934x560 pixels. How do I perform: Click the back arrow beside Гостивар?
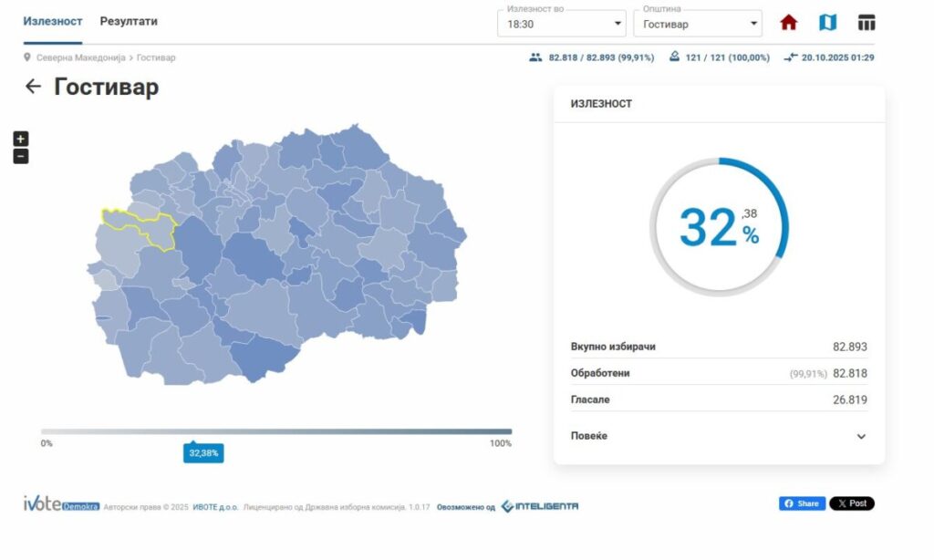coord(33,87)
